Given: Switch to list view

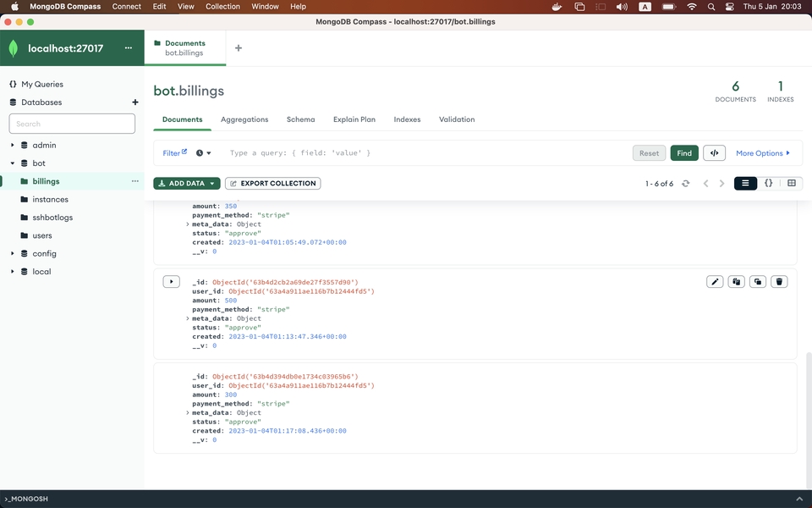Looking at the screenshot, I should (745, 183).
